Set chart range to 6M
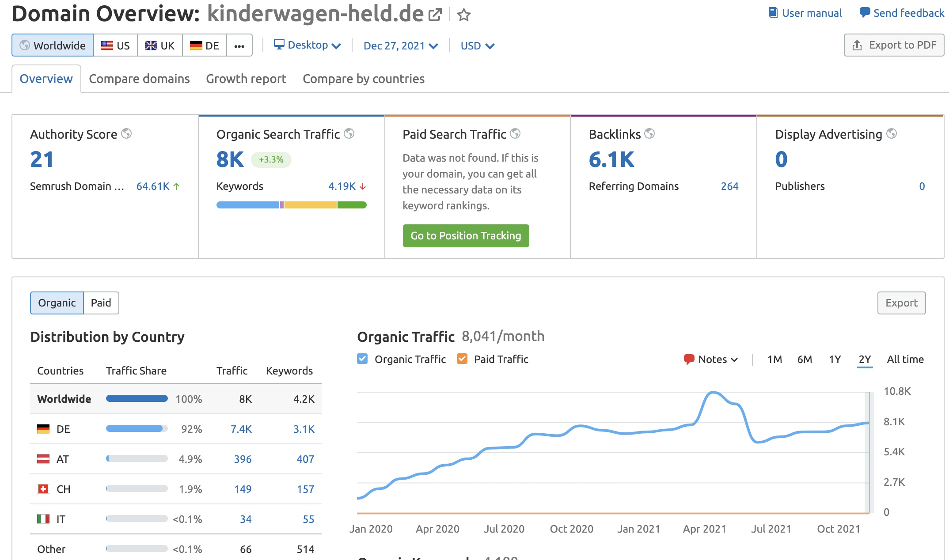 tap(805, 359)
